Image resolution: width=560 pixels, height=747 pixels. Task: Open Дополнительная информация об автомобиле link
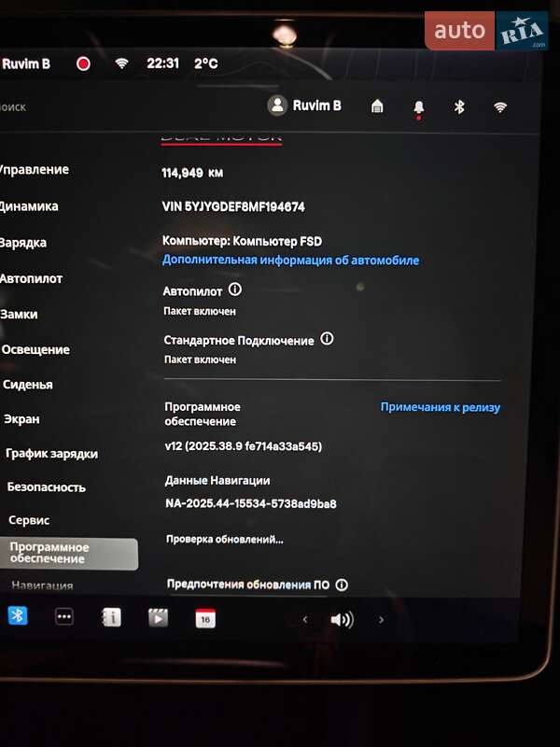click(x=291, y=261)
